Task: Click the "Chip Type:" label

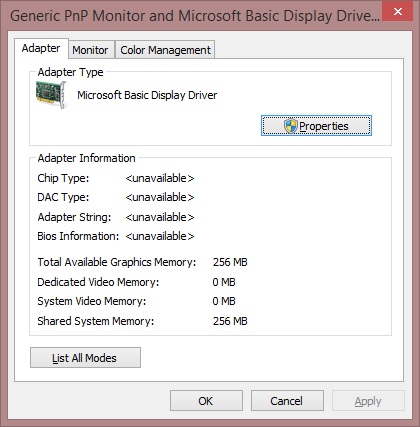Action: click(x=63, y=178)
